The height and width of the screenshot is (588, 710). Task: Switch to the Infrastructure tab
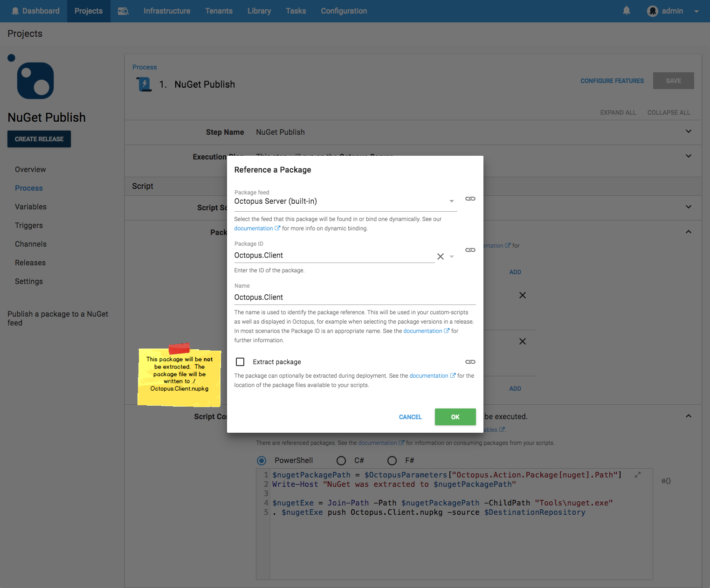coord(166,11)
